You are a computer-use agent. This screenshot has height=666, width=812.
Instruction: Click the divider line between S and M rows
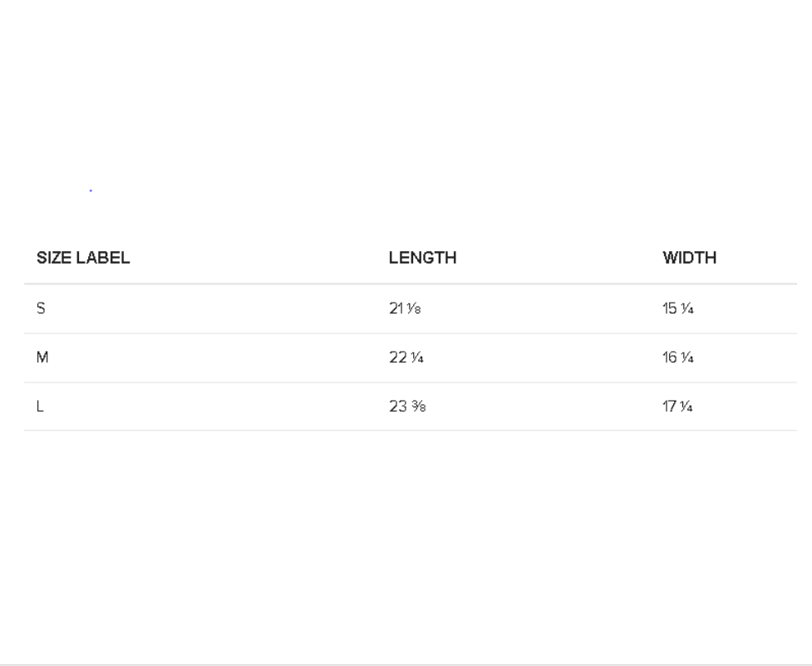click(x=410, y=333)
